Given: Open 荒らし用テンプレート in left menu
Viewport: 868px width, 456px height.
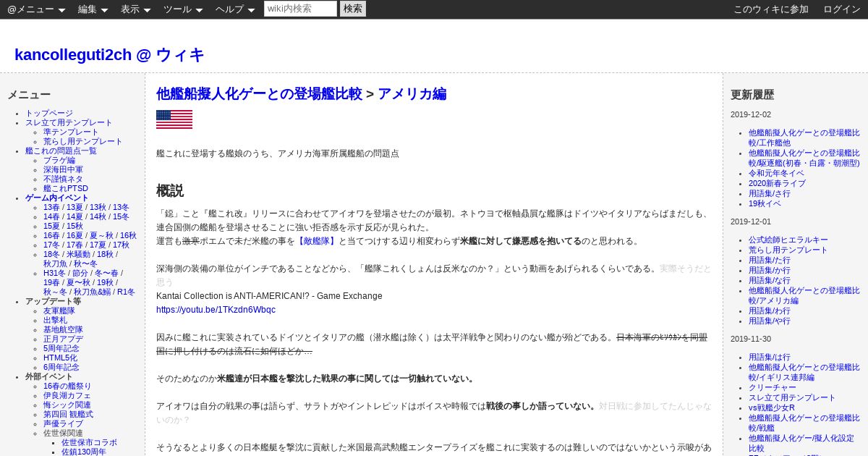Looking at the screenshot, I should click(83, 142).
